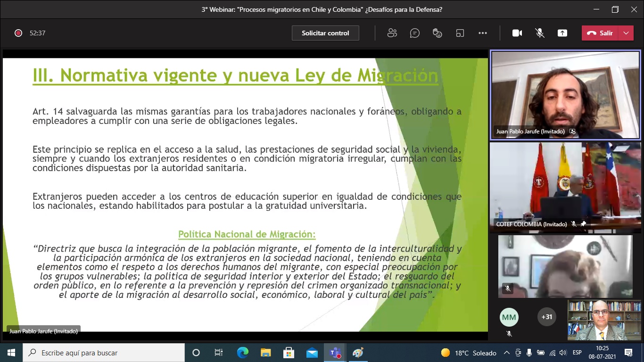
Task: Click the Meet Now tray icon
Action: coord(518,353)
